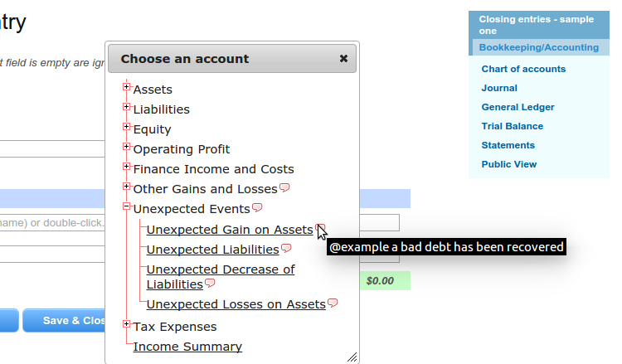Image resolution: width=622 pixels, height=364 pixels.
Task: Open the Journal sidebar item
Action: coord(499,88)
